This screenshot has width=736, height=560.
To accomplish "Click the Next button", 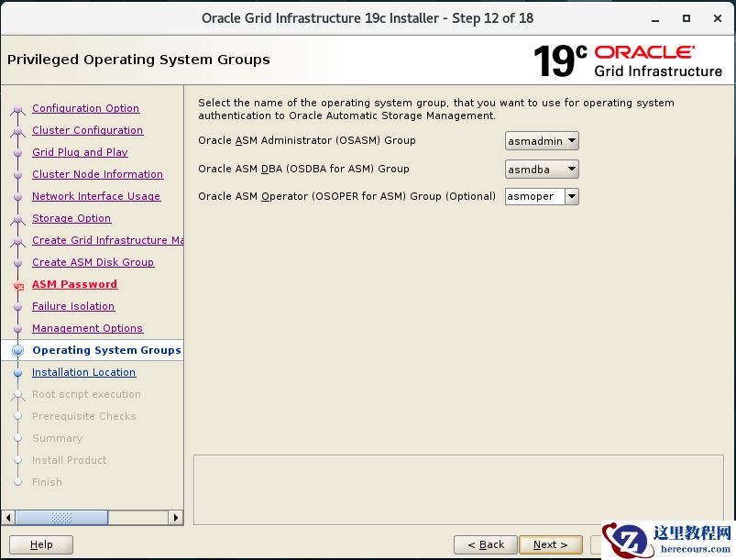I will [x=551, y=544].
